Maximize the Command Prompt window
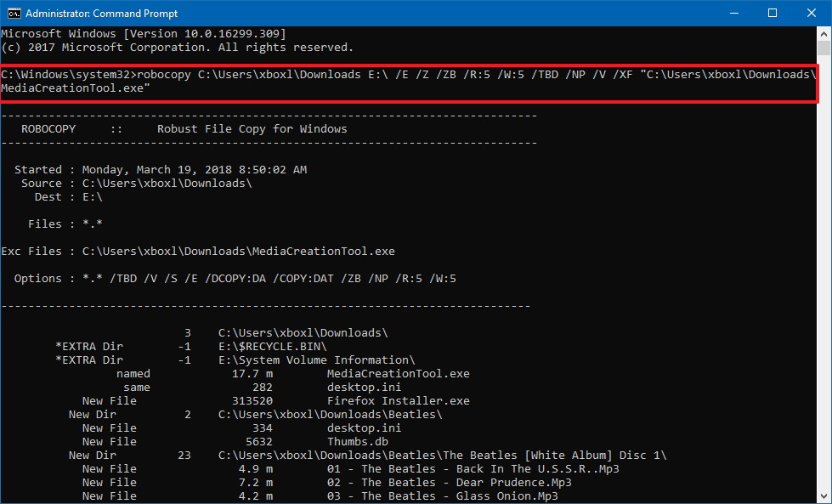The height and width of the screenshot is (504, 832). click(773, 14)
